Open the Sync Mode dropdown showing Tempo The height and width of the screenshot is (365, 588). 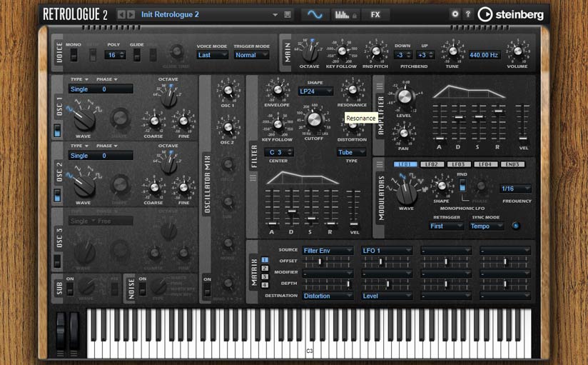pos(487,226)
